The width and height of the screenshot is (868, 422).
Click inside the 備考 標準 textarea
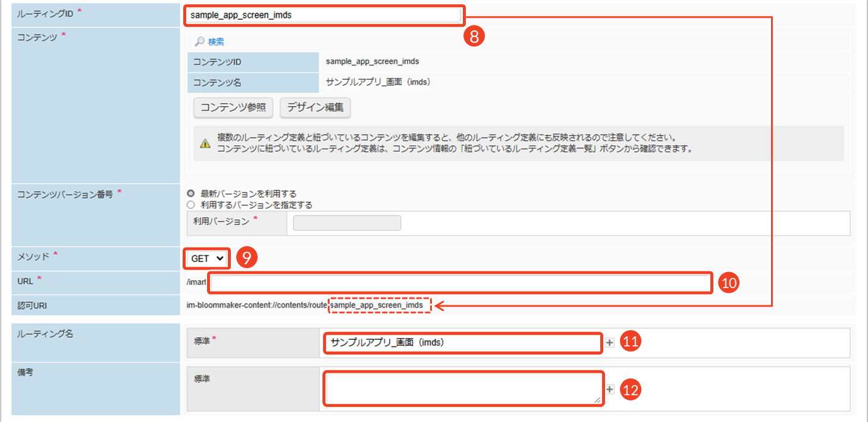click(x=463, y=388)
